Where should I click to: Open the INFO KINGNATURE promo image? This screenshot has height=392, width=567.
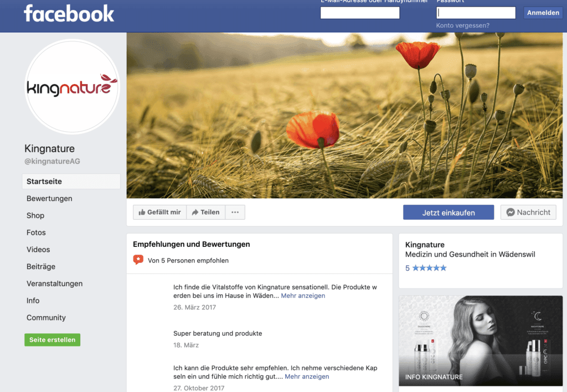(481, 341)
